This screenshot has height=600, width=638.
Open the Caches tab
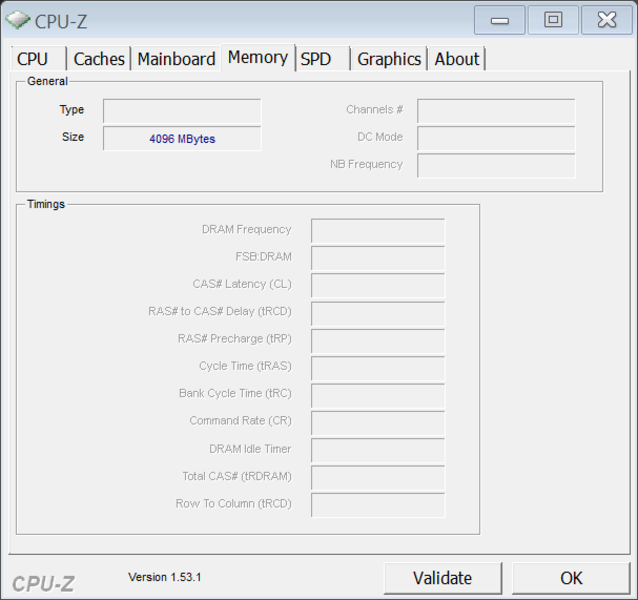(x=99, y=59)
